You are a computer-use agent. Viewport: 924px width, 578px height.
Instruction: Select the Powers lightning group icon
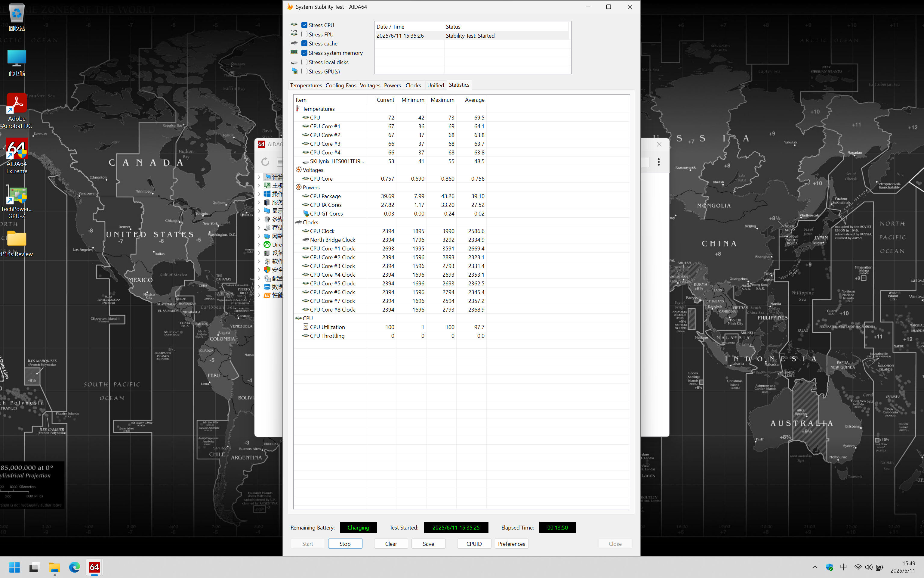coord(299,187)
